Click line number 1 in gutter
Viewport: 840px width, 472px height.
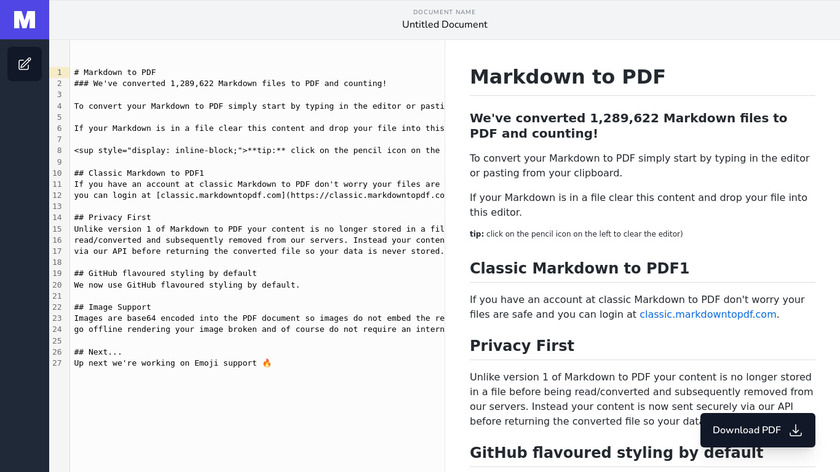(x=59, y=72)
